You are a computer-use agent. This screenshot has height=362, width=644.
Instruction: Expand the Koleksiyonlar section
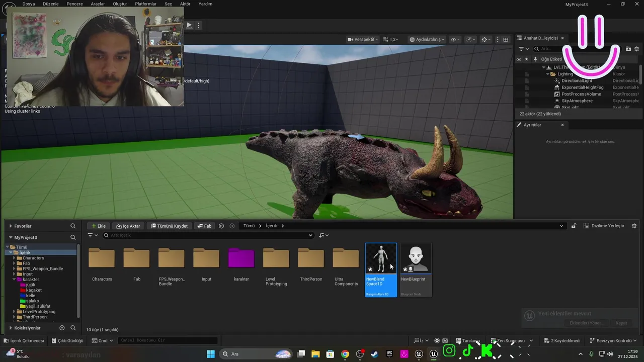pos(10,328)
